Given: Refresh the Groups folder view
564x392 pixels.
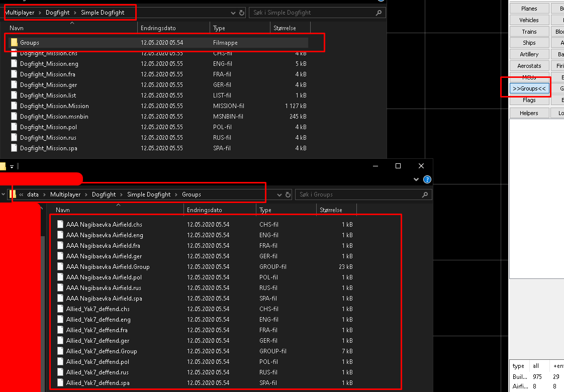Looking at the screenshot, I should point(288,194).
